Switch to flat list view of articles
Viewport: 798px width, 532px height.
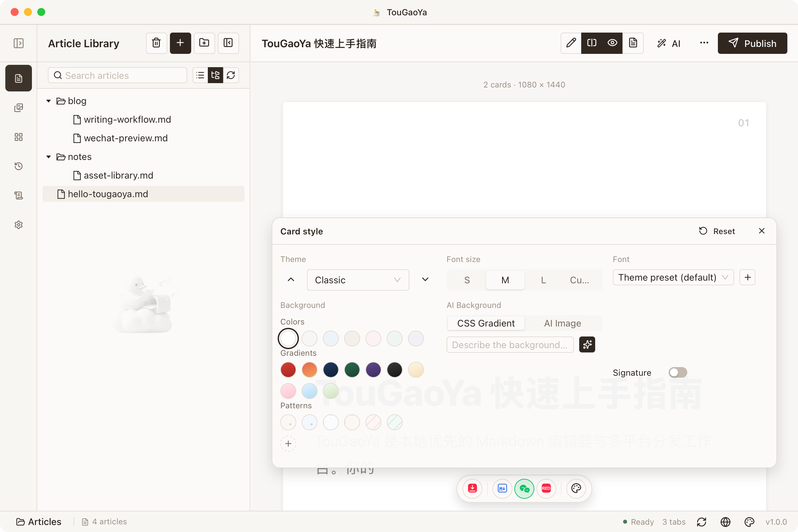click(x=200, y=75)
